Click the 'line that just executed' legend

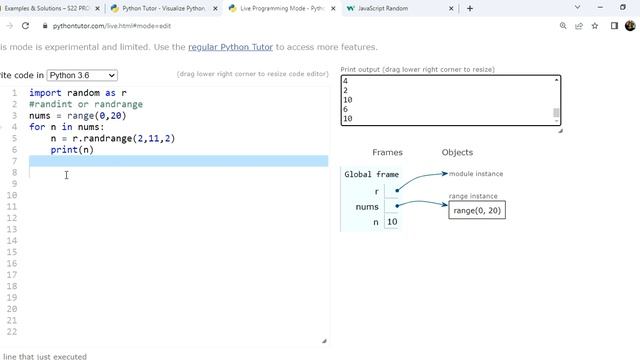tap(45, 356)
